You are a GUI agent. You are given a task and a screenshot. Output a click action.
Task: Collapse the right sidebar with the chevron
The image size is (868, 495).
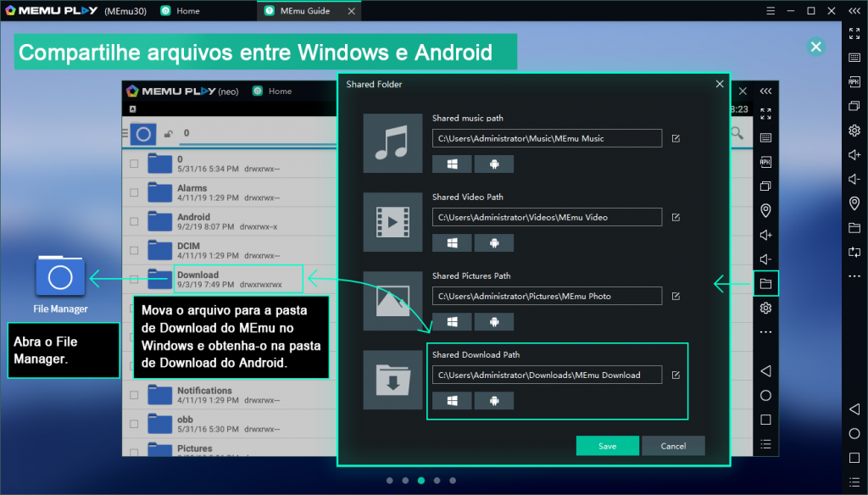tap(854, 11)
